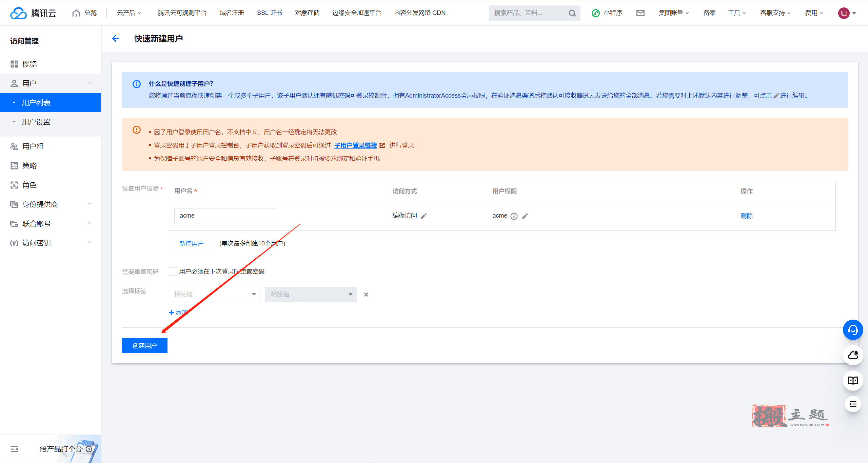The image size is (868, 463).
Task: Open 给产品打个分 rating banner
Action: point(65,449)
